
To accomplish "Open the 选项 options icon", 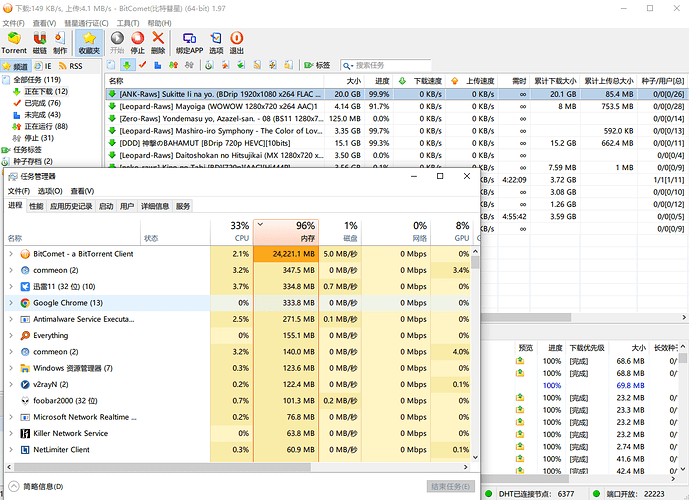I will click(x=216, y=43).
